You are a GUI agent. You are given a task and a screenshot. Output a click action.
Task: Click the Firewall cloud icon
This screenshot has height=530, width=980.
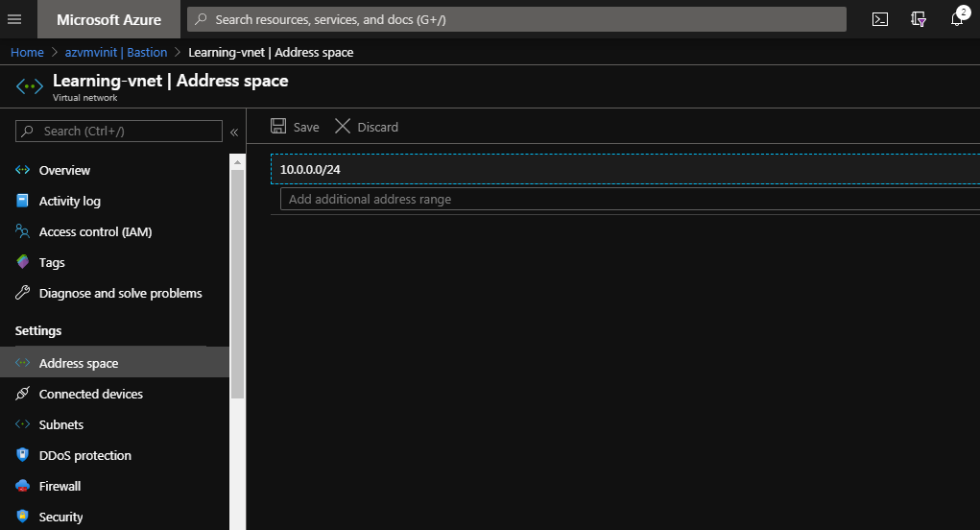(x=22, y=486)
